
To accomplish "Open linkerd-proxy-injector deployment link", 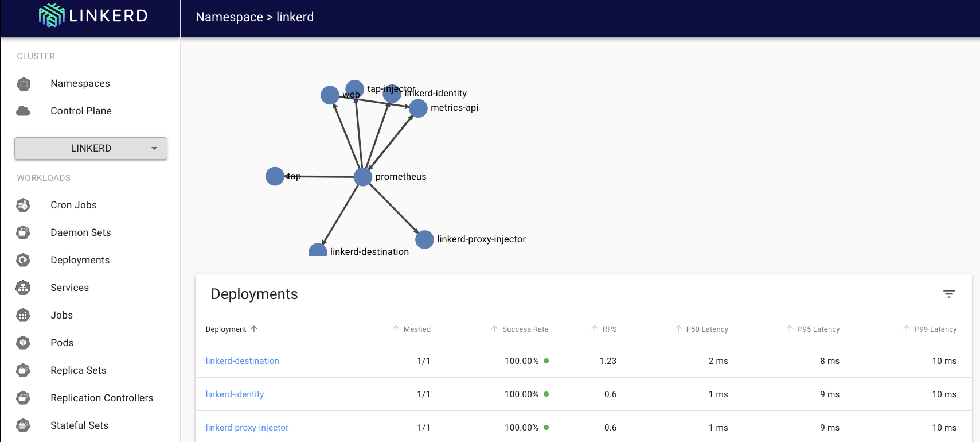I will click(x=247, y=428).
